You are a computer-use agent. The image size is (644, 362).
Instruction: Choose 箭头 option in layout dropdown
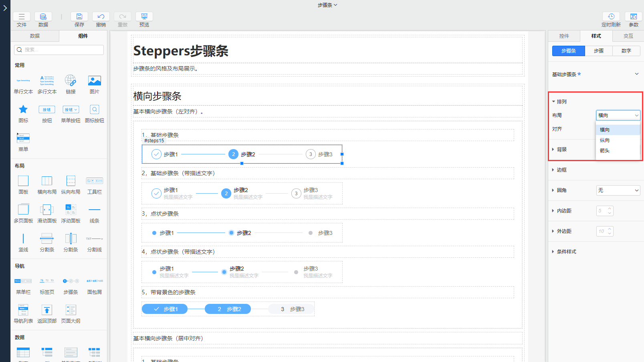605,151
